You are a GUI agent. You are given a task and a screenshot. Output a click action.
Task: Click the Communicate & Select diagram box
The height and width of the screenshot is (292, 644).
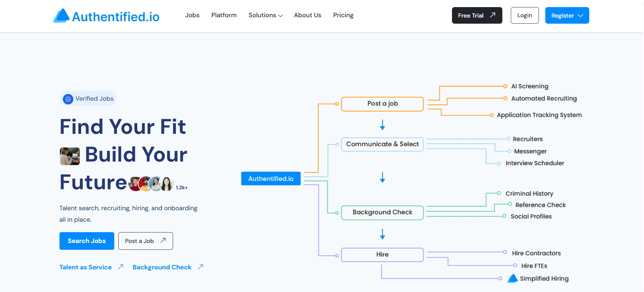click(382, 144)
